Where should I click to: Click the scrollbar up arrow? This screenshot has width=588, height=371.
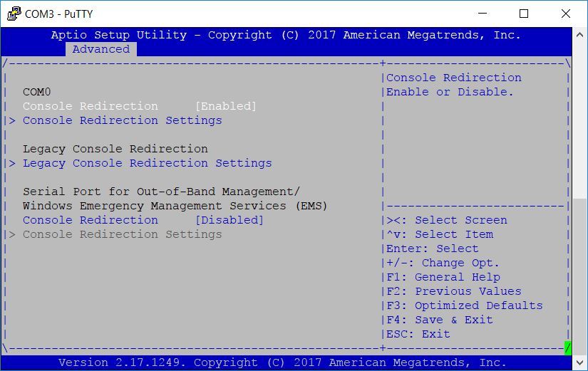pos(579,35)
